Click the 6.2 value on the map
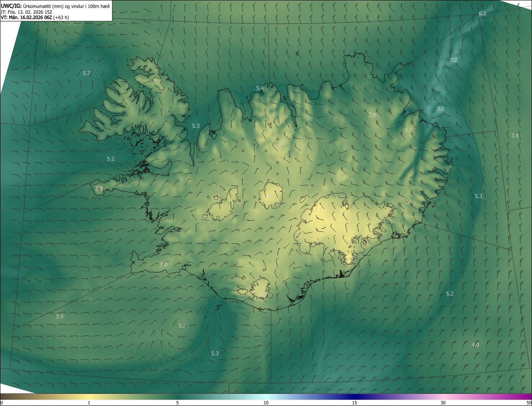Image resolution: width=532 pixels, height=406 pixels. (x=483, y=14)
